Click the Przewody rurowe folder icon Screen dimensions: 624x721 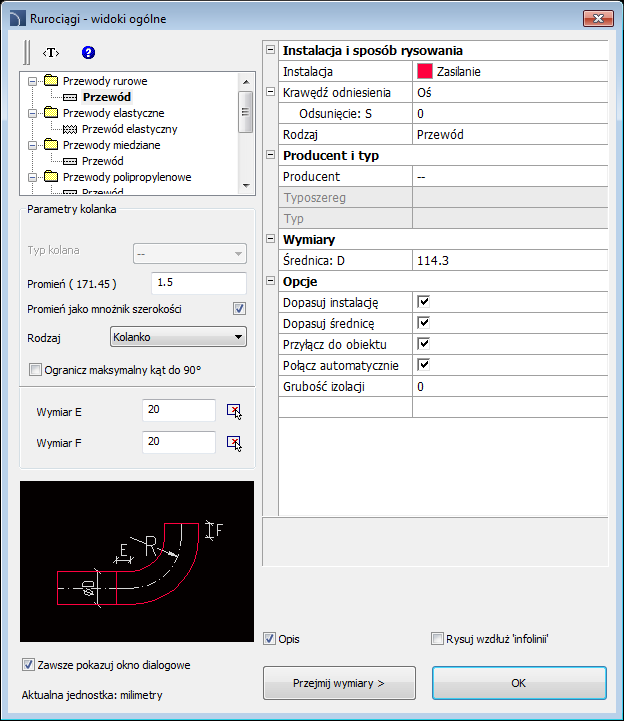[51, 81]
